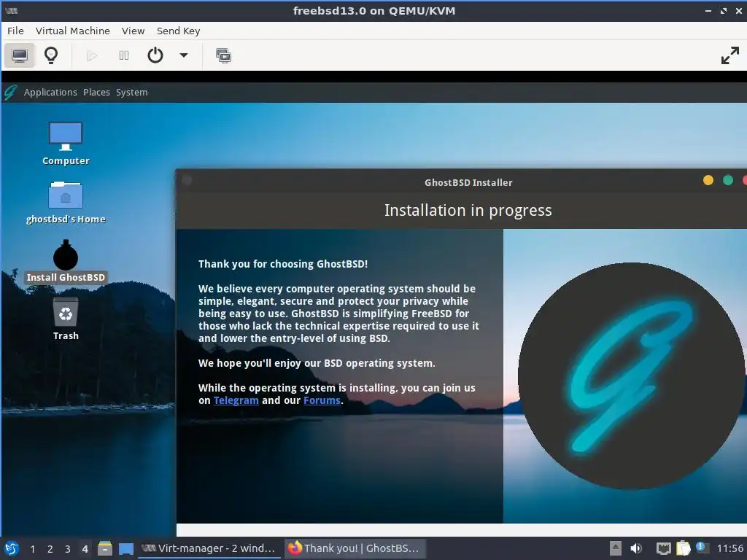Screen dimensions: 747x560
Task: Switch to workspace 1
Action: [x=32, y=549]
